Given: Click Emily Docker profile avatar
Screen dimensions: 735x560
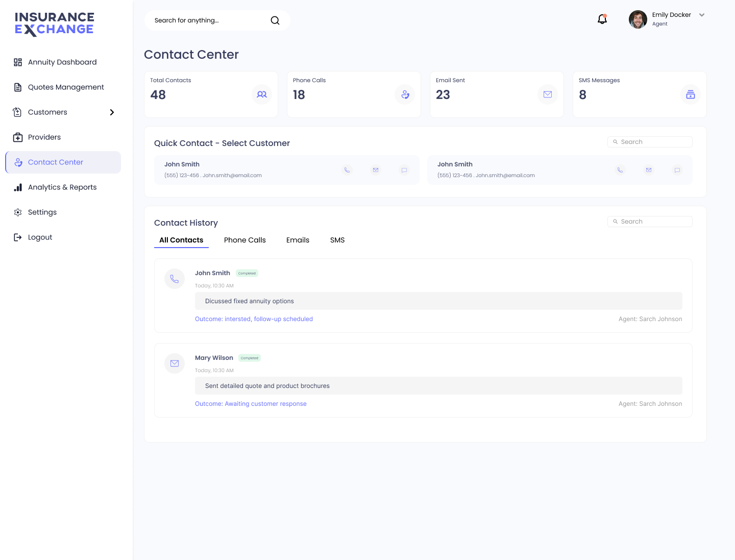Looking at the screenshot, I should point(638,19).
